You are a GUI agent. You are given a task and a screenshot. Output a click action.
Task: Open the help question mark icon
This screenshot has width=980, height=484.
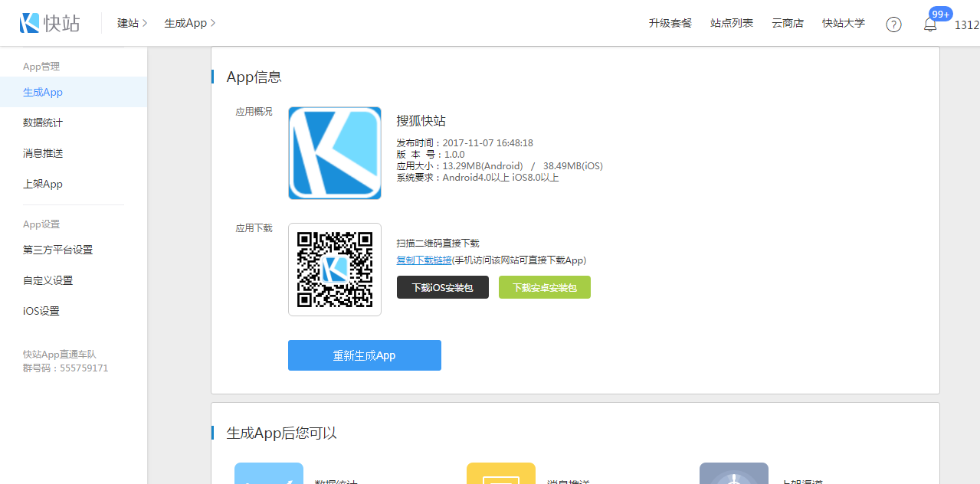click(893, 24)
